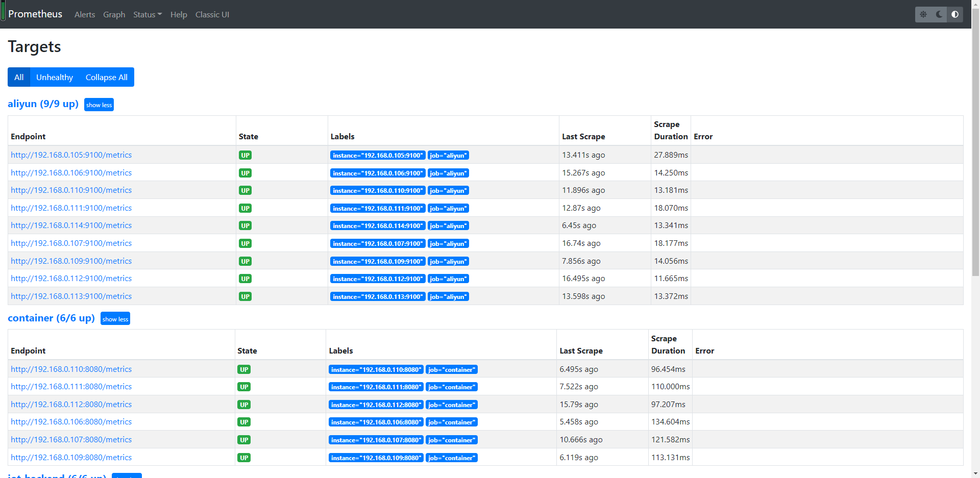Open endpoint 192.168.0.113:9100/metrics
980x478 pixels.
pos(71,296)
